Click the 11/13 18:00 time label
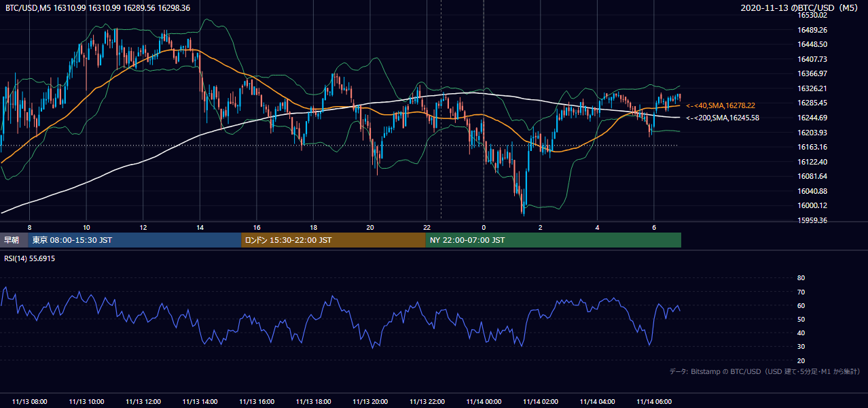Image resolution: width=868 pixels, height=408 pixels. click(313, 402)
